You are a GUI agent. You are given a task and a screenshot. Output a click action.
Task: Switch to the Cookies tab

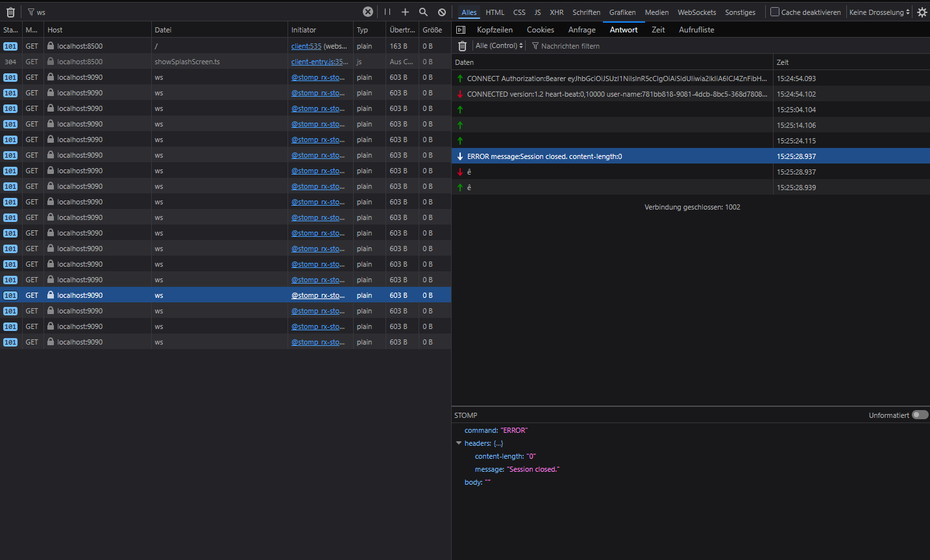click(x=541, y=30)
